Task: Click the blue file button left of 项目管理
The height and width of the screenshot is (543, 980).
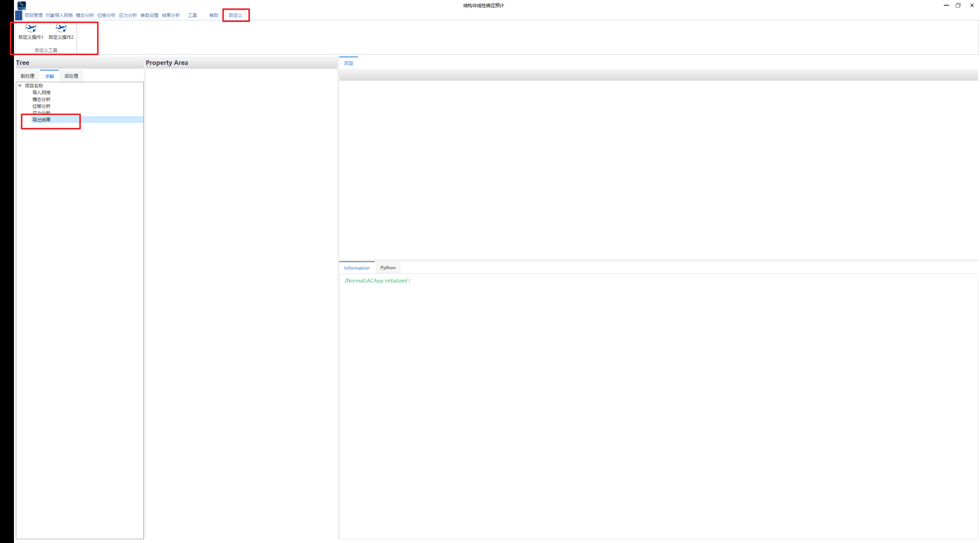Action: tap(18, 15)
